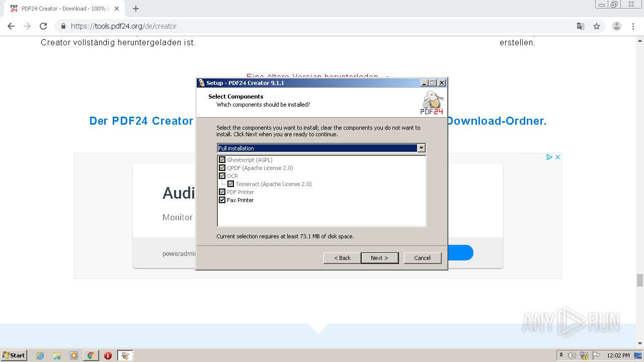Click the site padlock icon
The width and height of the screenshot is (644, 362).
point(63,26)
